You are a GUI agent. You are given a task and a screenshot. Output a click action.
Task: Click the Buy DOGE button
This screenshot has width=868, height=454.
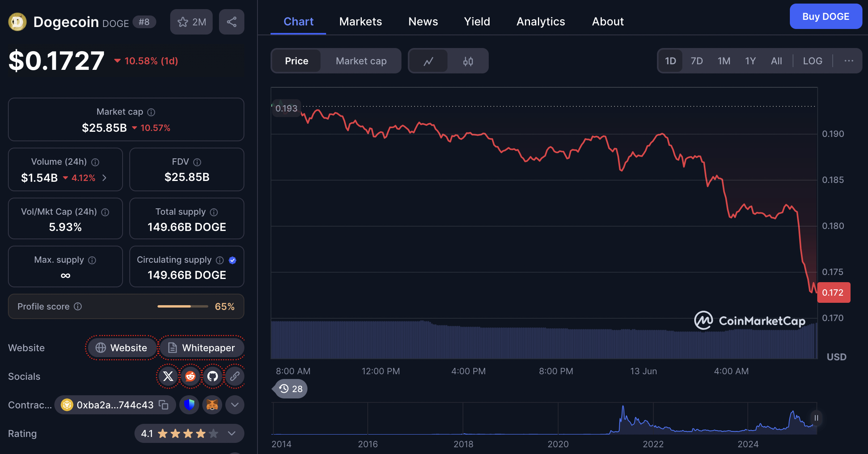(826, 17)
